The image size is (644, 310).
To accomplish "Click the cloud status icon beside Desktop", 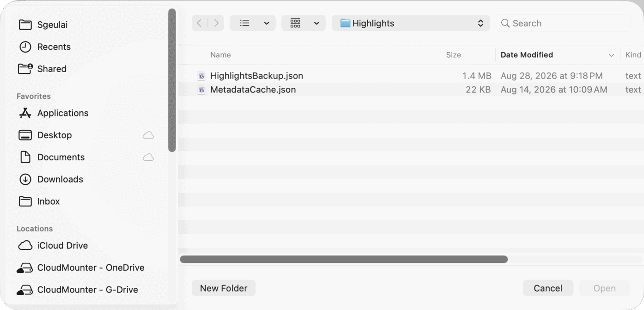I will click(148, 135).
